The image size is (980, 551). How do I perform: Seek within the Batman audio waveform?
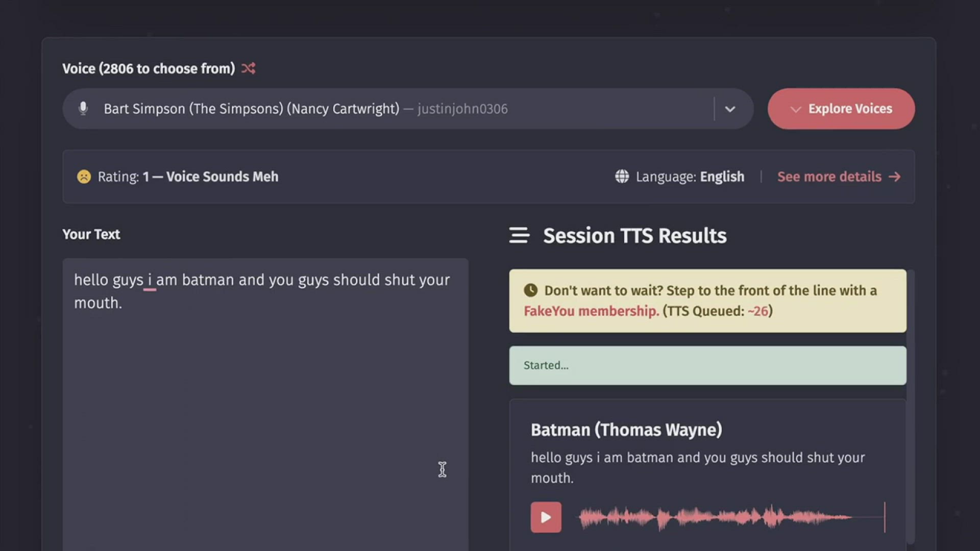[x=731, y=517]
